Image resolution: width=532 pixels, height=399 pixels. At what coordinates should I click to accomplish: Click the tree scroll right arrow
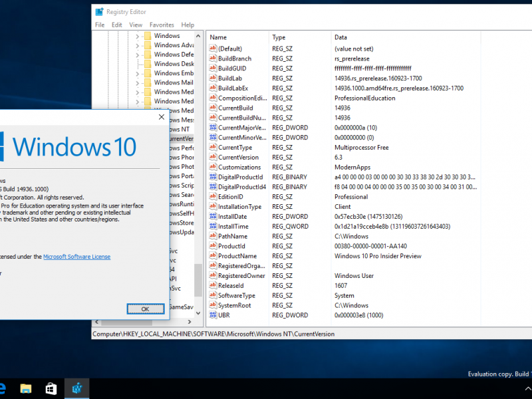[x=190, y=322]
